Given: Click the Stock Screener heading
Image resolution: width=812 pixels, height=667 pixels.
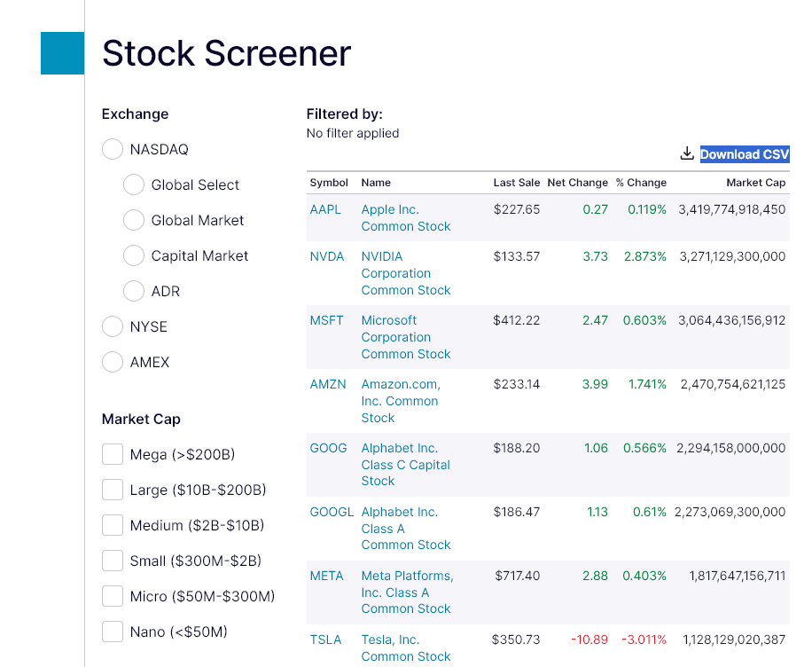Looking at the screenshot, I should tap(227, 53).
